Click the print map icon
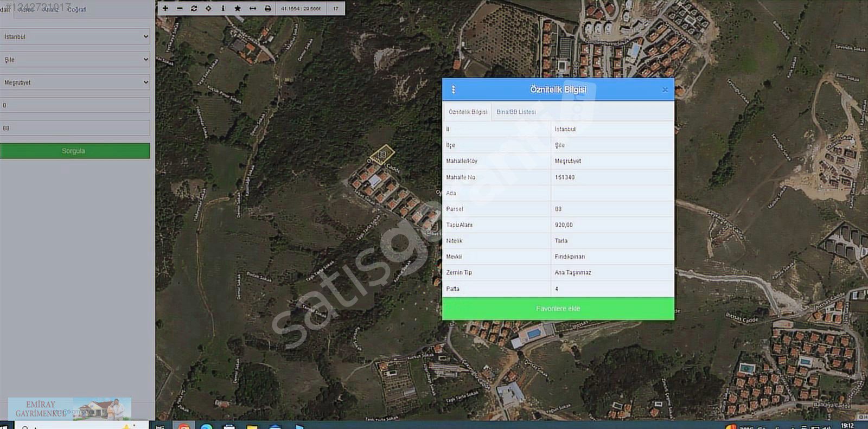The width and height of the screenshot is (868, 429). pyautogui.click(x=267, y=9)
